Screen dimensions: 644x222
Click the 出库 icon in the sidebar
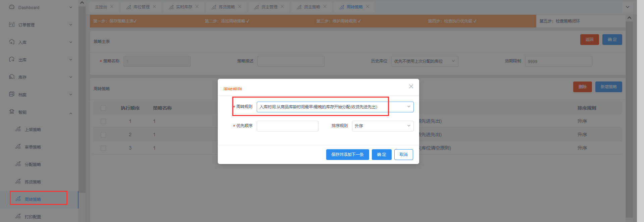12,59
